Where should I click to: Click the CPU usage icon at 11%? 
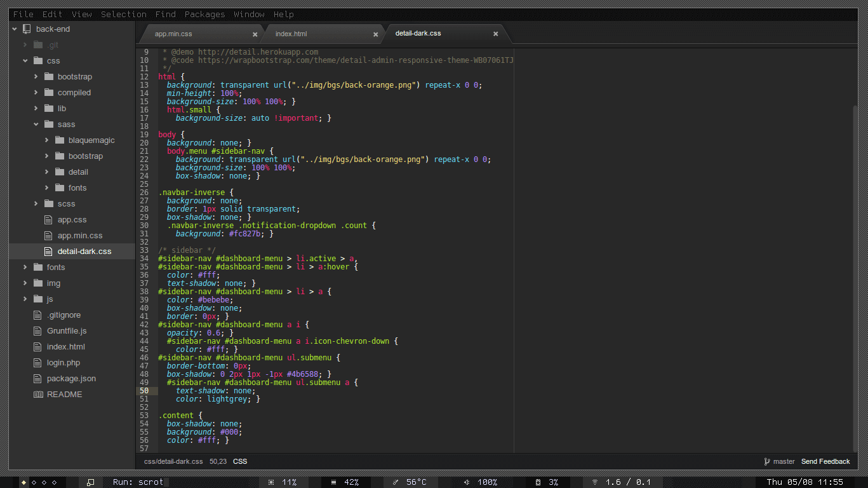(x=272, y=482)
